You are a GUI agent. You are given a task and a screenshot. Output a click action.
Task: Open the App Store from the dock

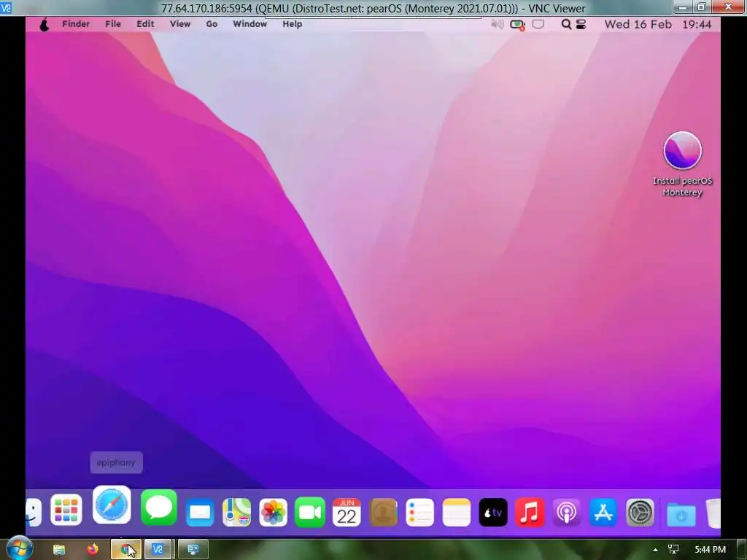pos(603,513)
